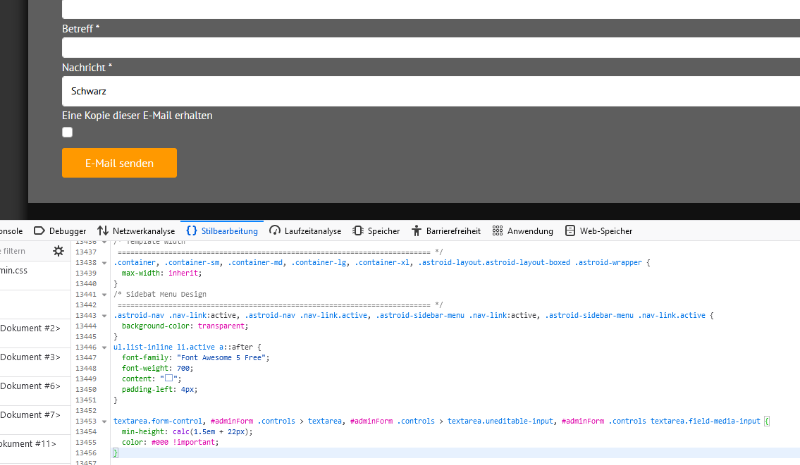
Task: Click 'color: #000 !important;' declaration
Action: 170,442
